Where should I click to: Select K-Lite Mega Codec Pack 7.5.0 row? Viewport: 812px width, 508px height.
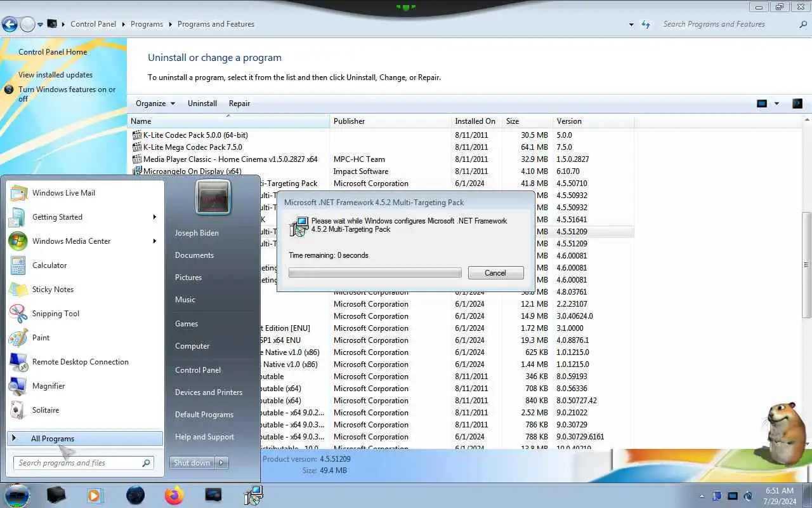(x=381, y=147)
